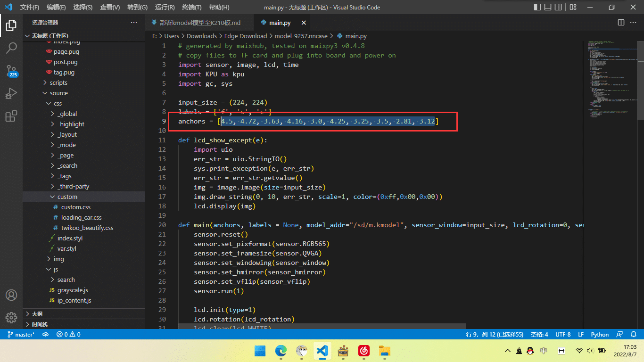Open the Manage gear settings icon
This screenshot has height=362, width=644.
tap(11, 317)
